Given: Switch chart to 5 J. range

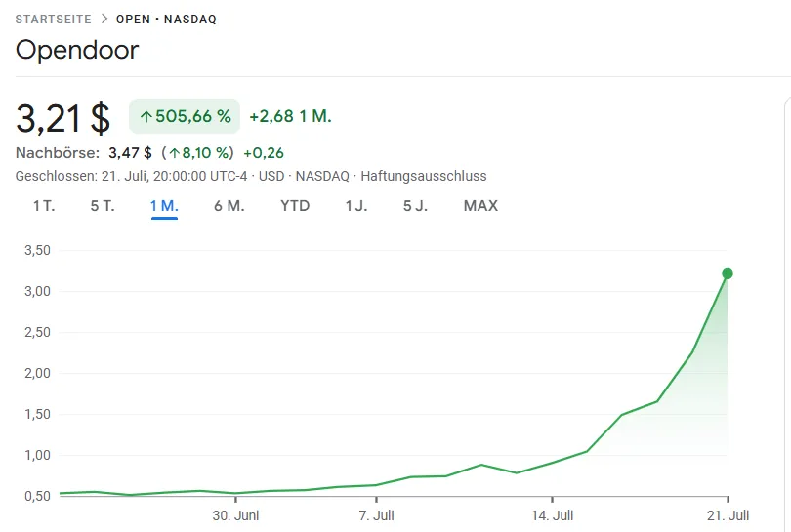Looking at the screenshot, I should click(x=415, y=206).
